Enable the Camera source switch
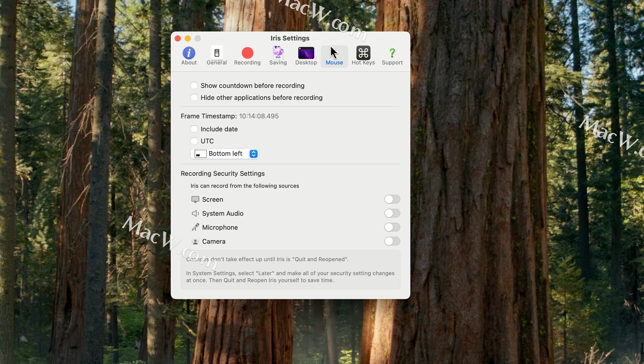 click(392, 241)
